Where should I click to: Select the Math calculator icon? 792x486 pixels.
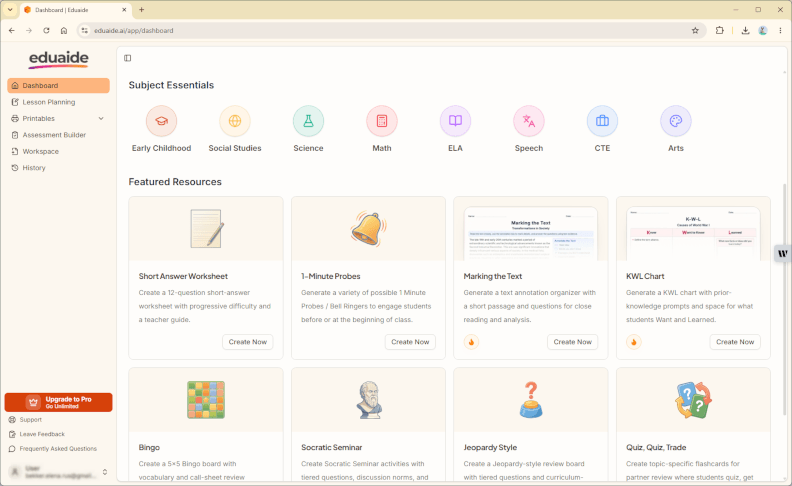pos(382,121)
